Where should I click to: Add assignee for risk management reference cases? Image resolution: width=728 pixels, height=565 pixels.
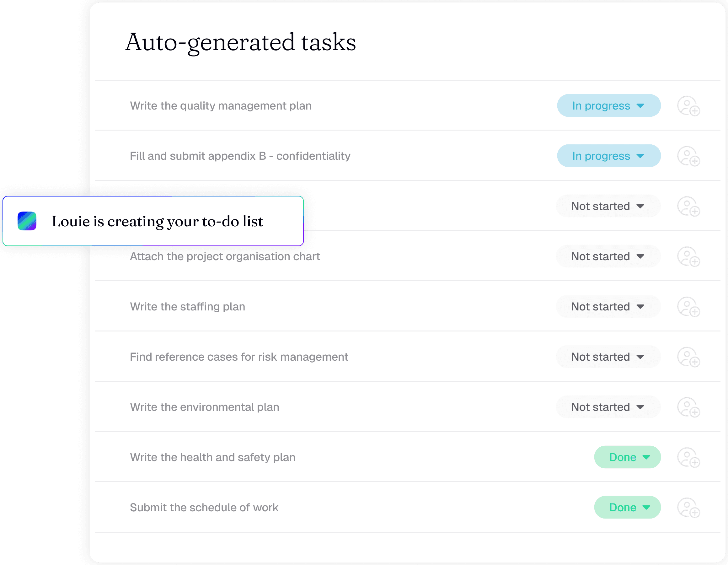coord(688,357)
